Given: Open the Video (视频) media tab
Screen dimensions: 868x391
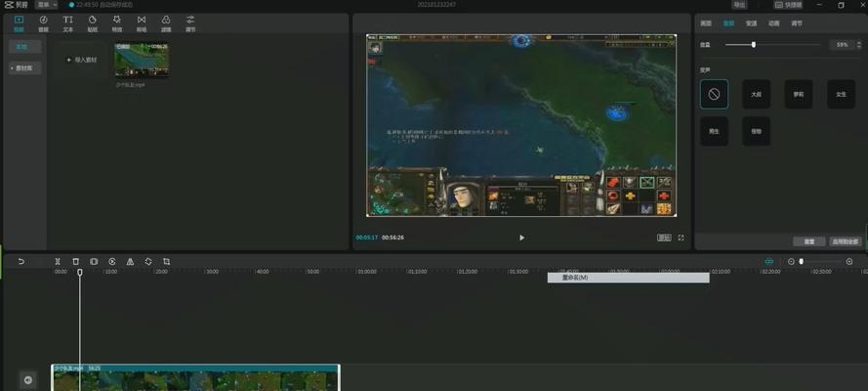Looking at the screenshot, I should (x=19, y=23).
